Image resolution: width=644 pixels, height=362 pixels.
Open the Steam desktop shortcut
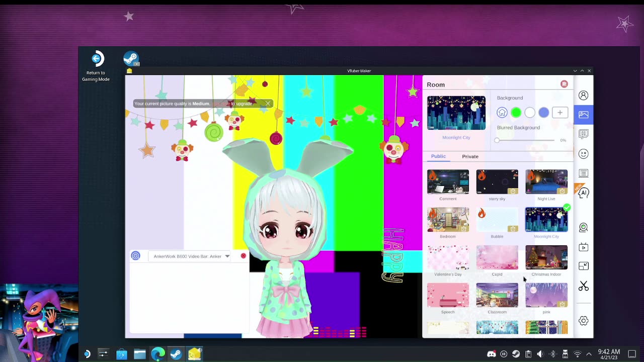coord(131,59)
